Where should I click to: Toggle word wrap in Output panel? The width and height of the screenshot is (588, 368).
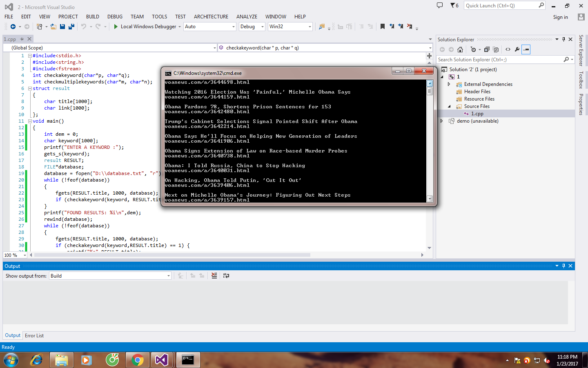(226, 276)
